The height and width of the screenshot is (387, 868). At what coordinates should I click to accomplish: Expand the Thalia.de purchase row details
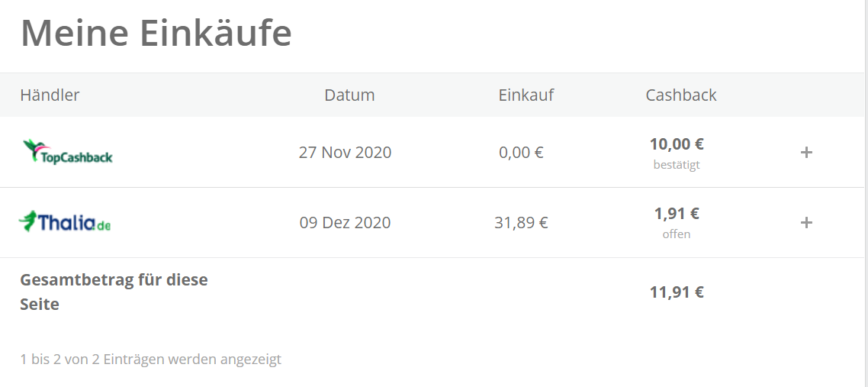806,223
